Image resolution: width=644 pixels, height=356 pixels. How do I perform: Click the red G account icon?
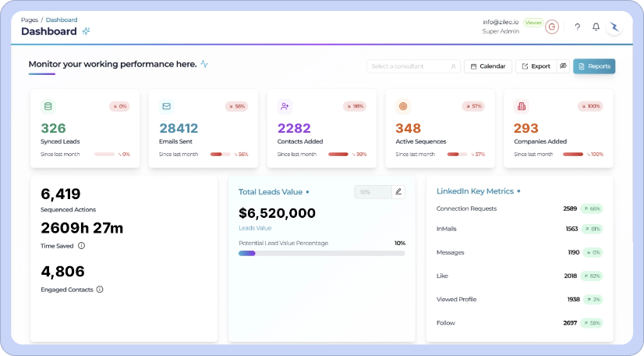(x=552, y=27)
